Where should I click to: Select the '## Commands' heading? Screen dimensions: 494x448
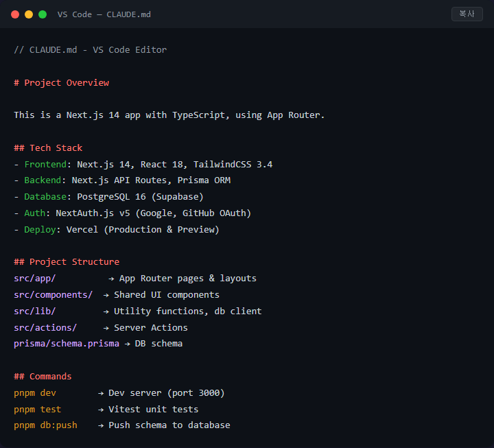tap(43, 377)
